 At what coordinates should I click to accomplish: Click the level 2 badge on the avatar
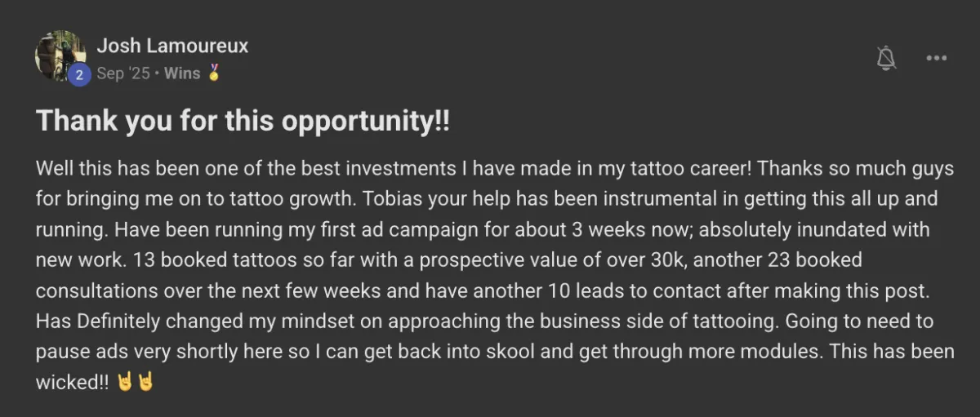coord(79,74)
